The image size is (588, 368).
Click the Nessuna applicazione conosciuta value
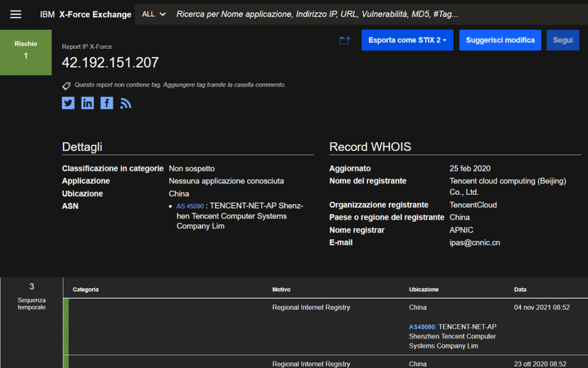pos(226,181)
